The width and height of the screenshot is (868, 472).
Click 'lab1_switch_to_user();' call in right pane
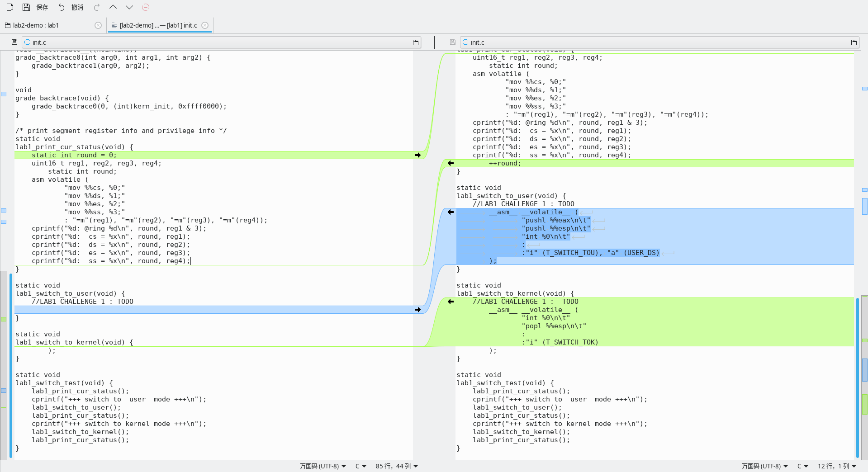tap(517, 407)
